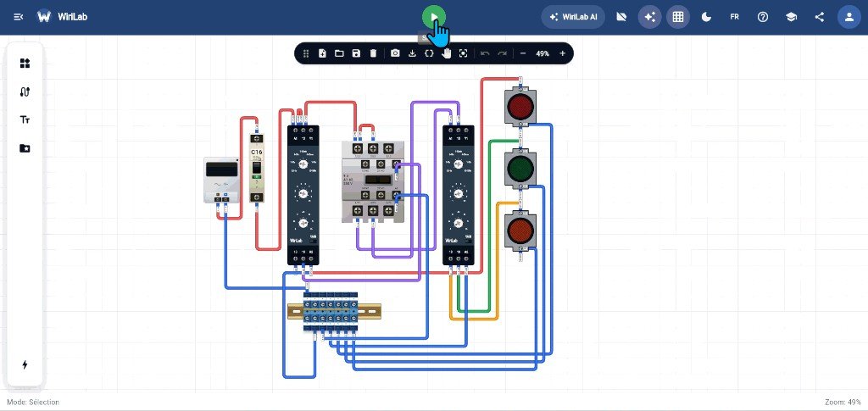Download the diagram

(x=412, y=53)
